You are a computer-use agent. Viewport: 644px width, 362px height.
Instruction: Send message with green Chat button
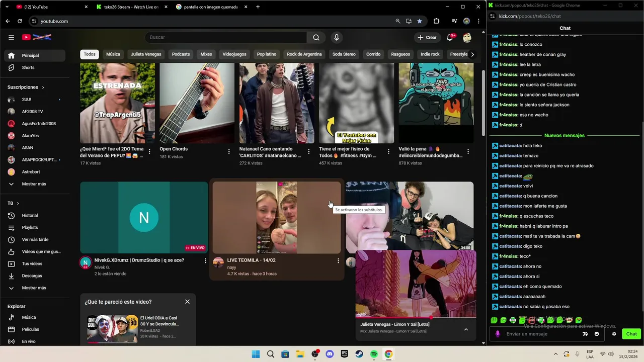pyautogui.click(x=631, y=334)
